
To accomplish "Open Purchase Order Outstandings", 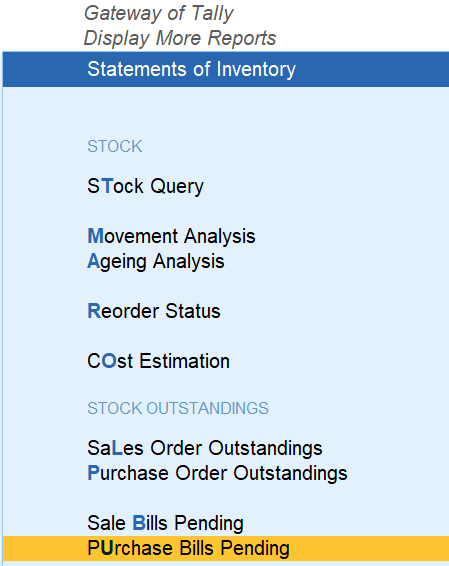I will tap(217, 473).
